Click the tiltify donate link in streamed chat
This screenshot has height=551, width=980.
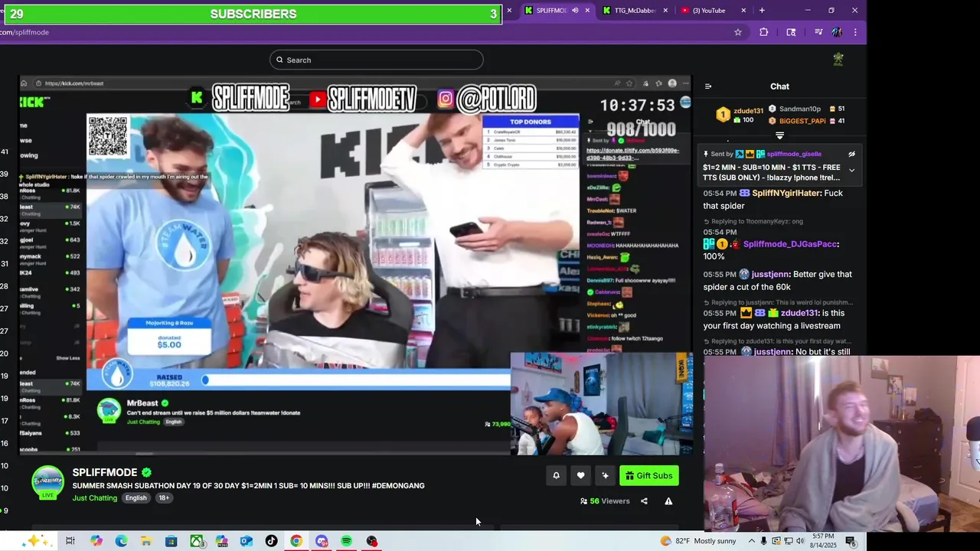pos(632,155)
